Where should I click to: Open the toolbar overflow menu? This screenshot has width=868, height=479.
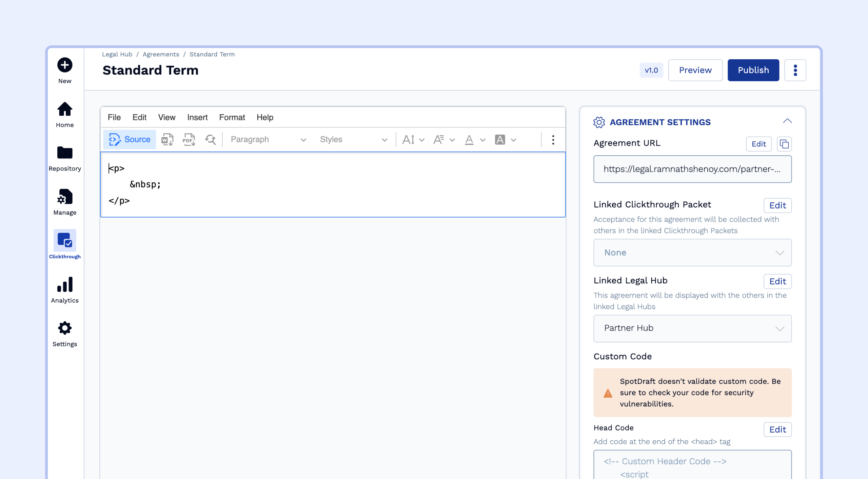553,139
